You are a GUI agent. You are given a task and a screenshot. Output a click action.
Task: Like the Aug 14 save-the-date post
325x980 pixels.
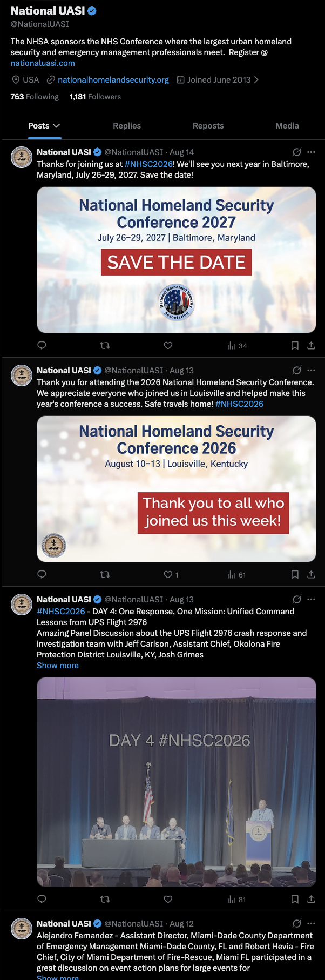tap(168, 345)
